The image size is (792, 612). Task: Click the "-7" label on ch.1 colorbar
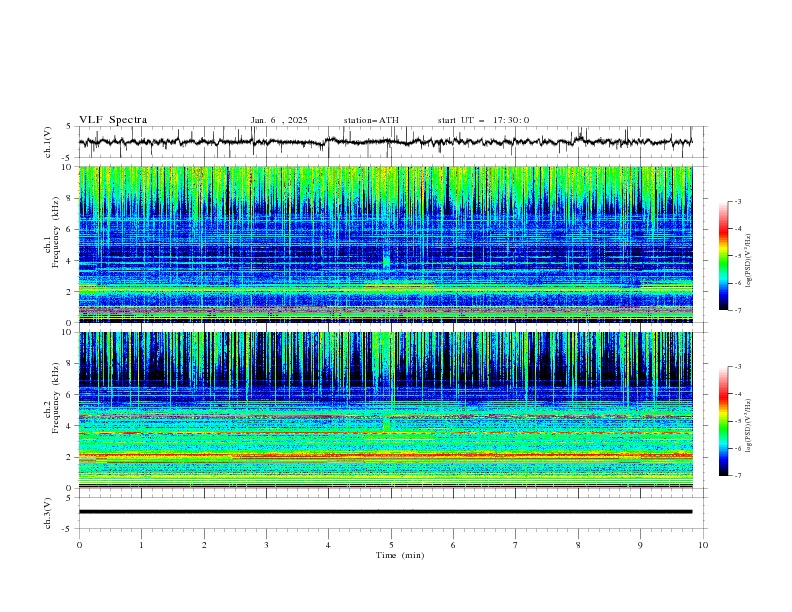pyautogui.click(x=738, y=310)
